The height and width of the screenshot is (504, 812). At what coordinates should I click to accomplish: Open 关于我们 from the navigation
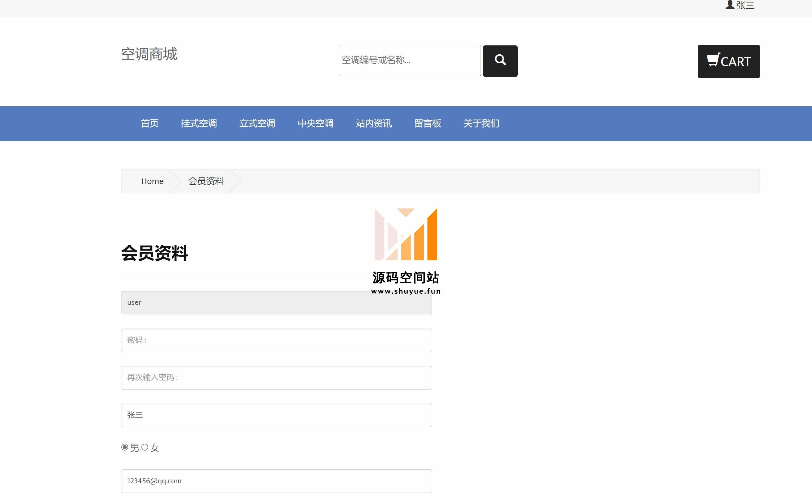(481, 123)
